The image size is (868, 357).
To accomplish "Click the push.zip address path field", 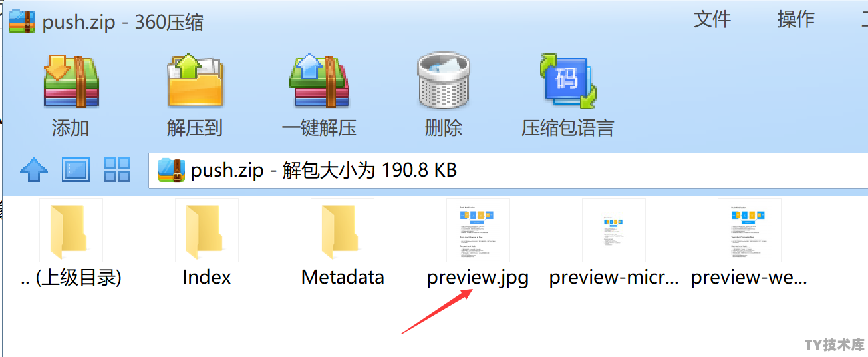I will [508, 171].
